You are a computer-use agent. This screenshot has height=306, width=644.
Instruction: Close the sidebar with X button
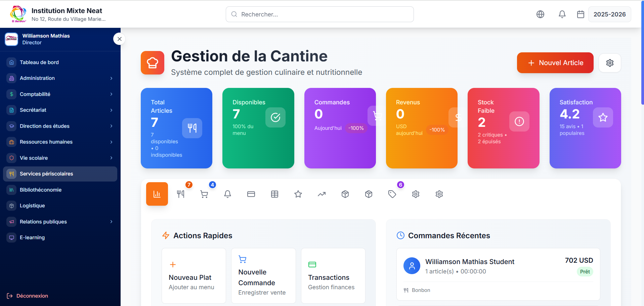[x=119, y=39]
